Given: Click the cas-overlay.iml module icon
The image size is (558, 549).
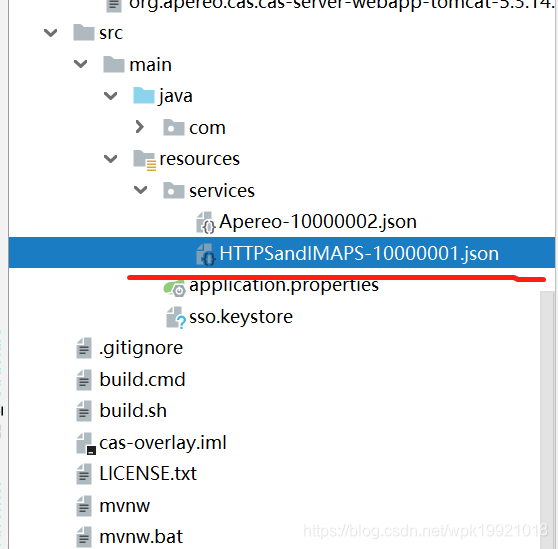Looking at the screenshot, I should (86, 443).
